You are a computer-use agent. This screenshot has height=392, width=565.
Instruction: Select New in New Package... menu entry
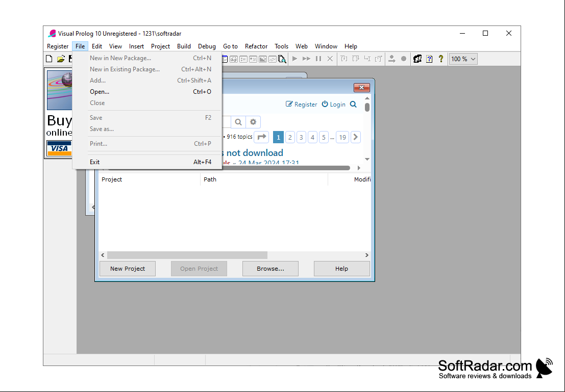[147, 58]
